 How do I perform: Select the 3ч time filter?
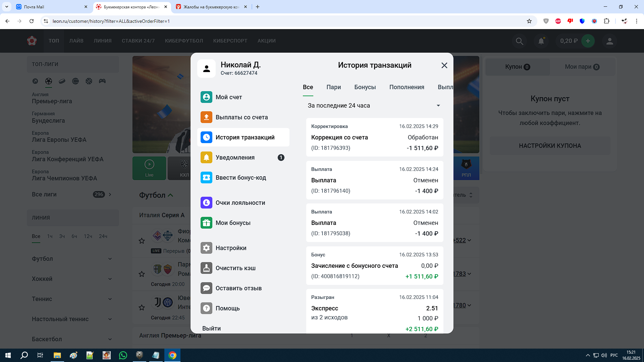click(62, 236)
